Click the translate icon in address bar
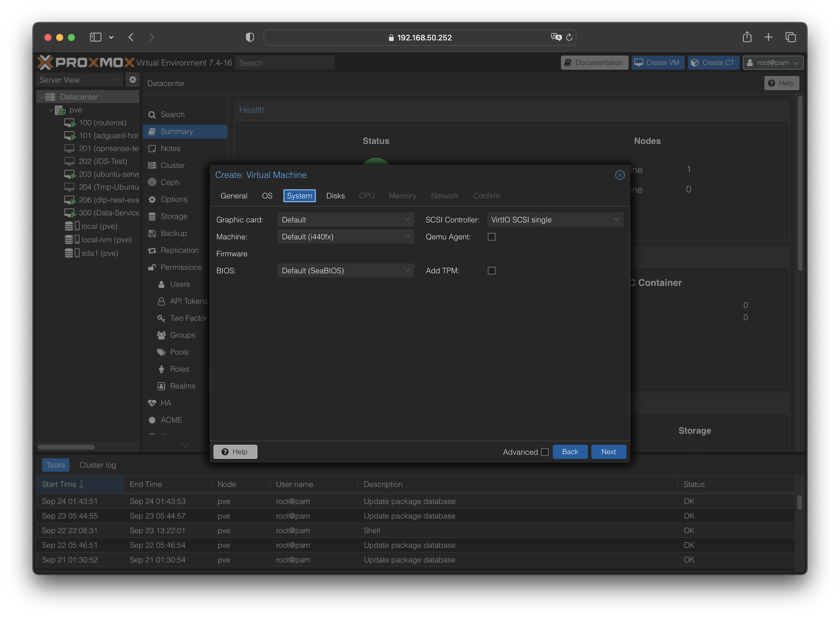Image resolution: width=840 pixels, height=618 pixels. pyautogui.click(x=556, y=37)
